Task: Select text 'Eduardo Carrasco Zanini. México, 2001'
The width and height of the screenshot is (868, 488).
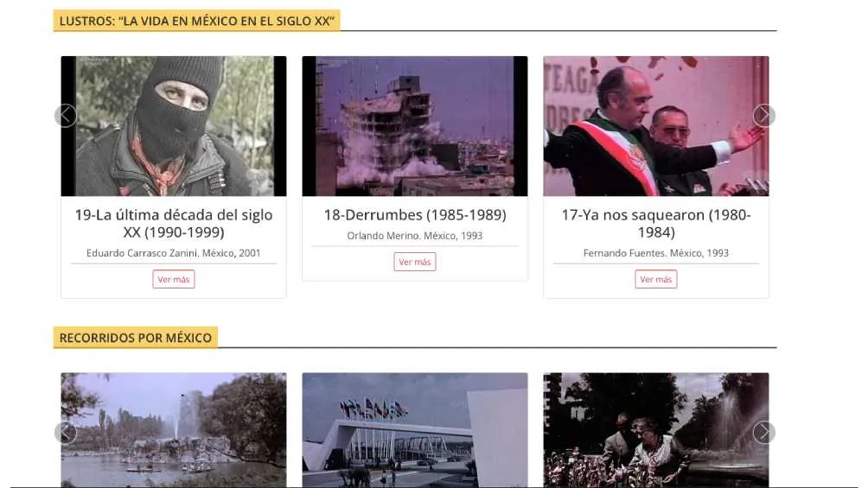Action: 174,253
